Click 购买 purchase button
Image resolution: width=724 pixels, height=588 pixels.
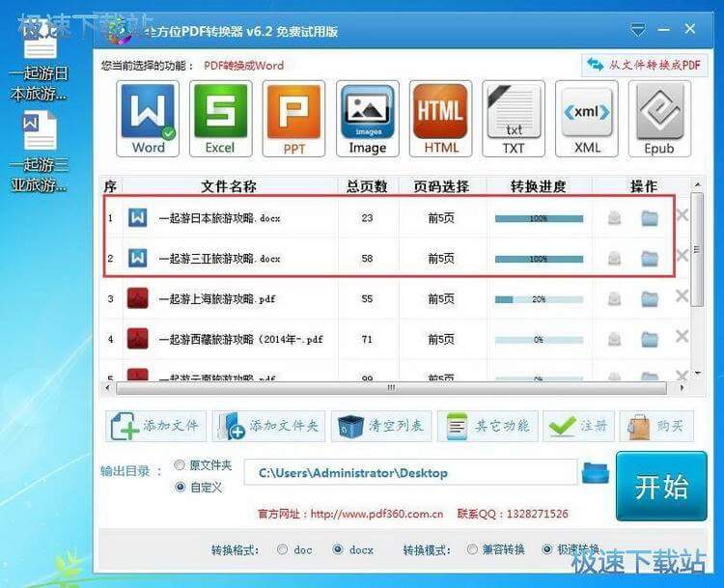656,426
